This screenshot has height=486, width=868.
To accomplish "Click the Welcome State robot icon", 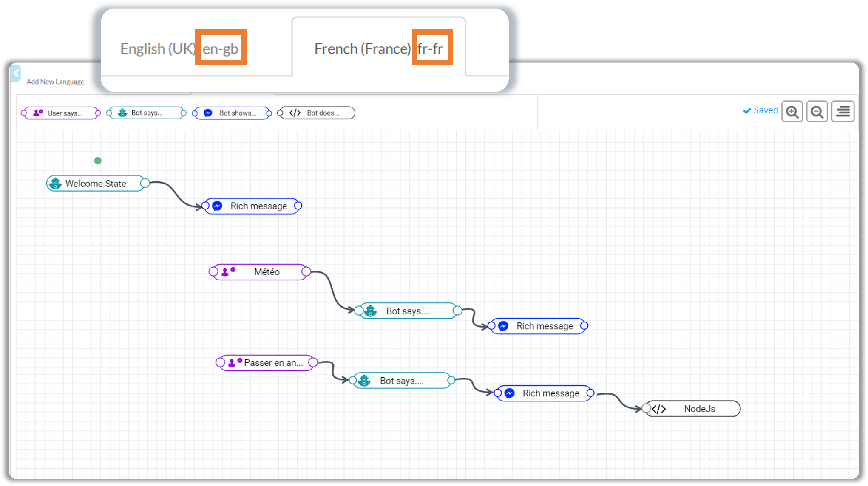I will pos(55,184).
